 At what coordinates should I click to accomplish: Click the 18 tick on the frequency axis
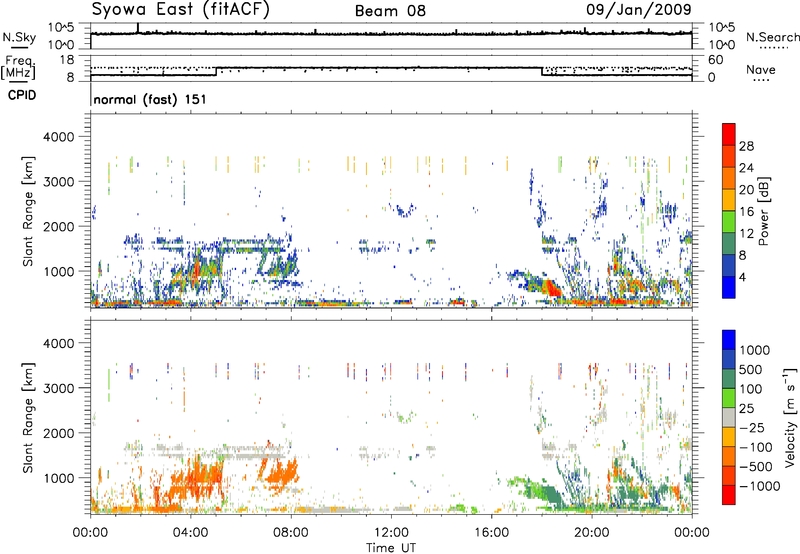(x=67, y=60)
